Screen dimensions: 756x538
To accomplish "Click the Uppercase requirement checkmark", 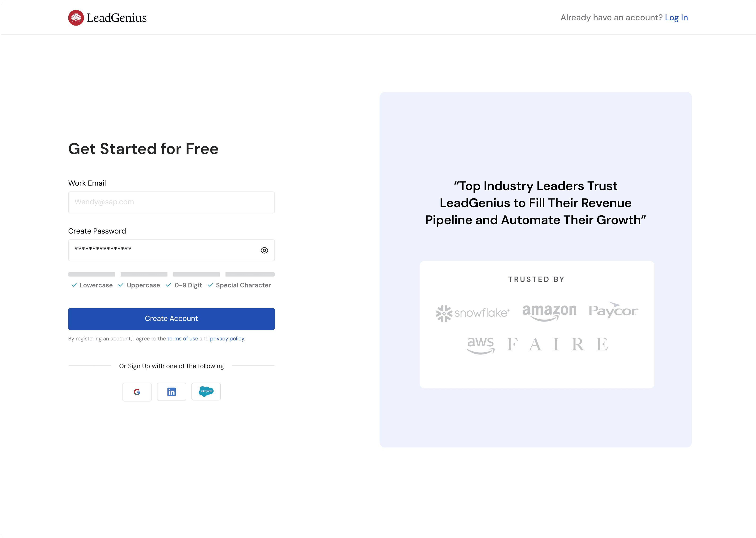I will pyautogui.click(x=121, y=285).
